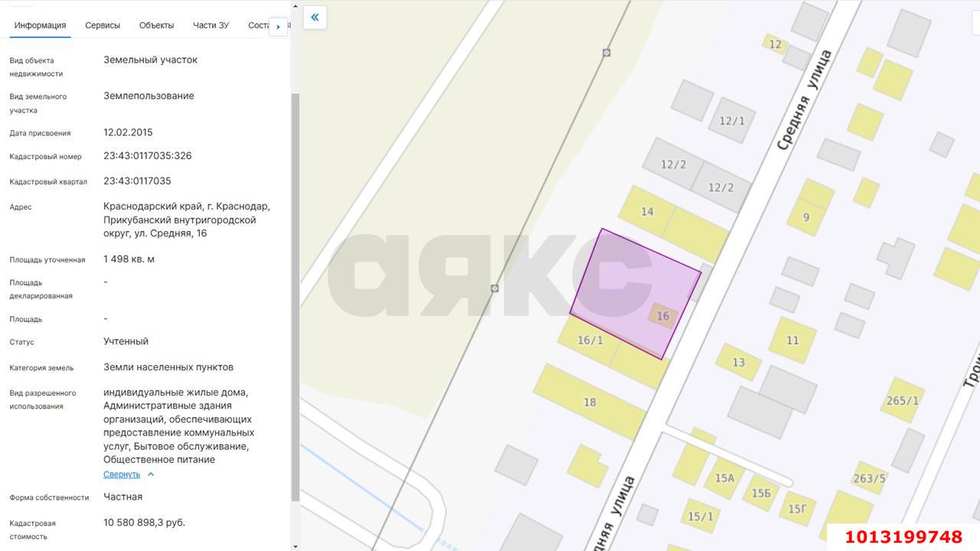This screenshot has height=551, width=980.
Task: Select the Части ЗУ tab
Action: pos(211,25)
